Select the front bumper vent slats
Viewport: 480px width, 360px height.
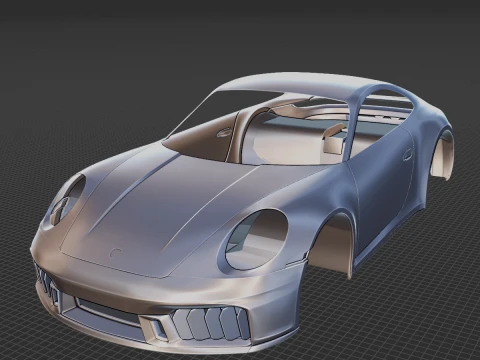pos(210,323)
